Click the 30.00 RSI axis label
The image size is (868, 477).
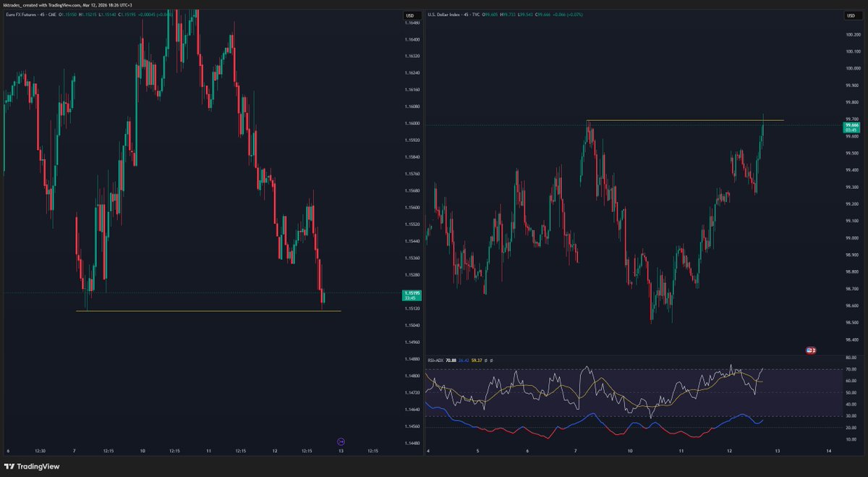(850, 416)
